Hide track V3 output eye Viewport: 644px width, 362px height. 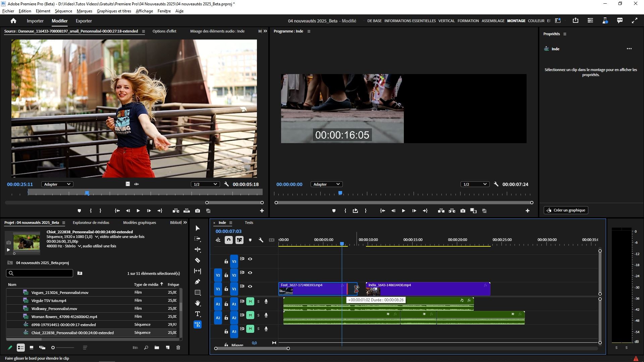[250, 259]
